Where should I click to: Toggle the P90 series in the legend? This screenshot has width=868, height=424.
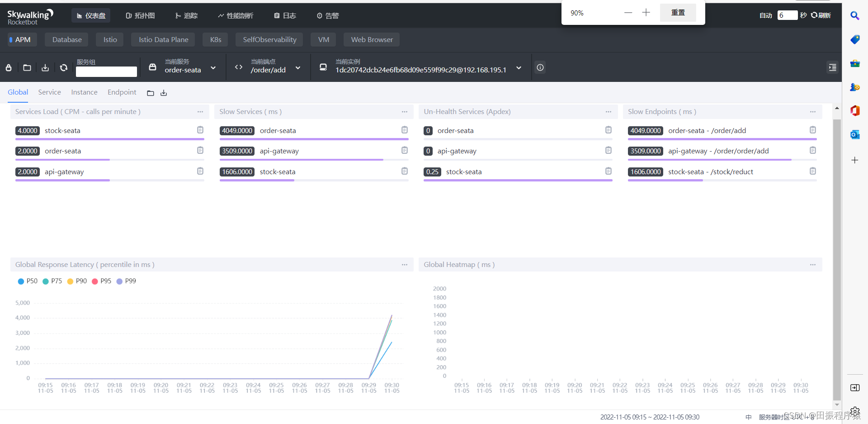pyautogui.click(x=77, y=281)
